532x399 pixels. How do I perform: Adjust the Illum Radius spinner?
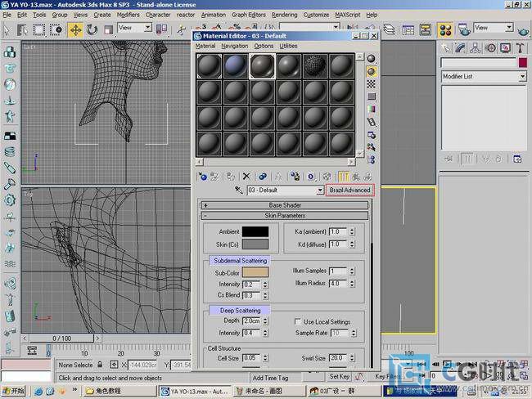(x=352, y=284)
